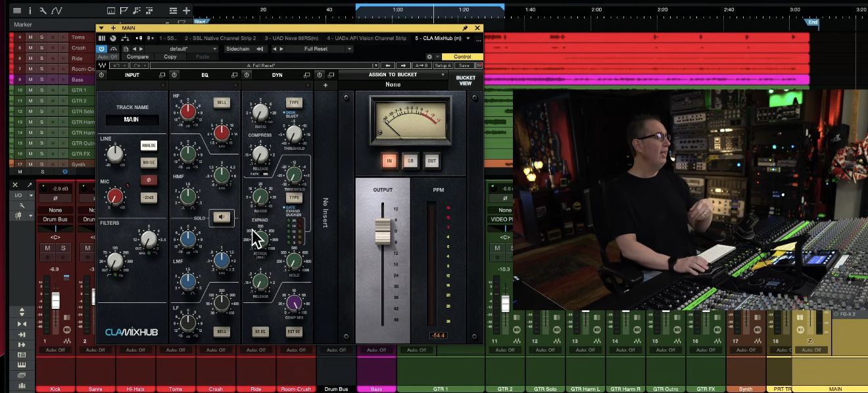Screen dimensions: 868x393
Task: Click the compressor TYPE button
Action: pyautogui.click(x=294, y=103)
